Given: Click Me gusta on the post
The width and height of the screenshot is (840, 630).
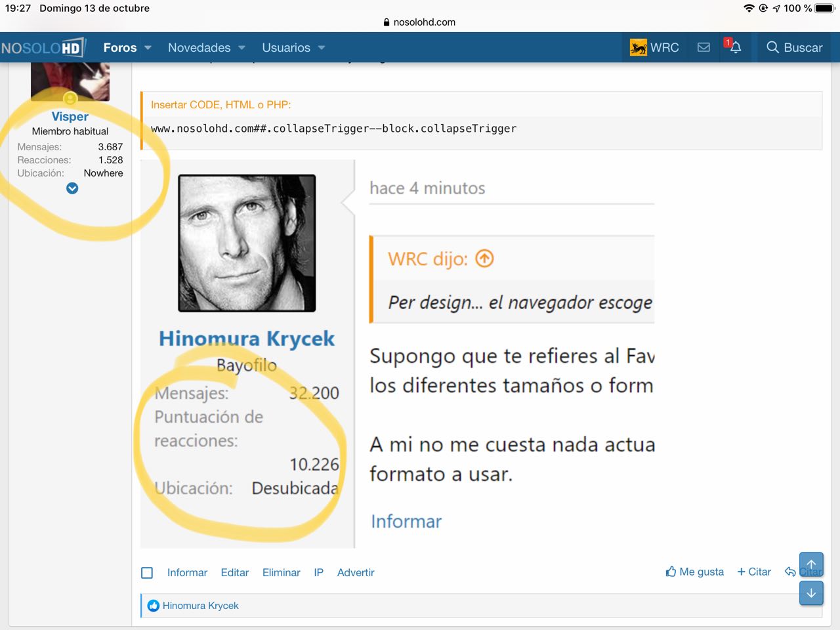Looking at the screenshot, I should [x=695, y=572].
